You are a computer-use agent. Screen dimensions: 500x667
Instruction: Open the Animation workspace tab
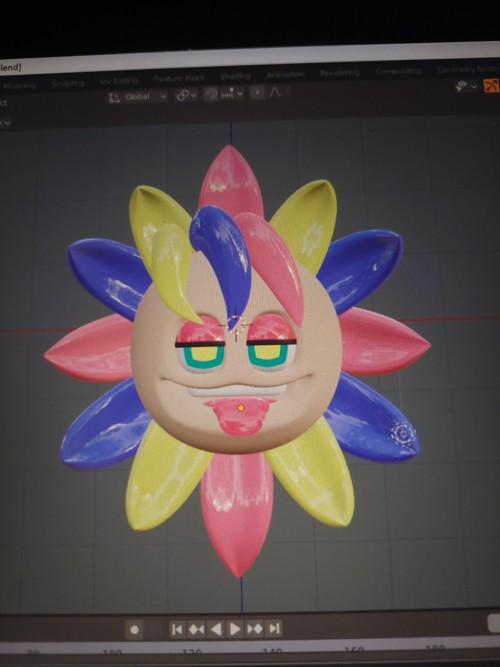[286, 74]
